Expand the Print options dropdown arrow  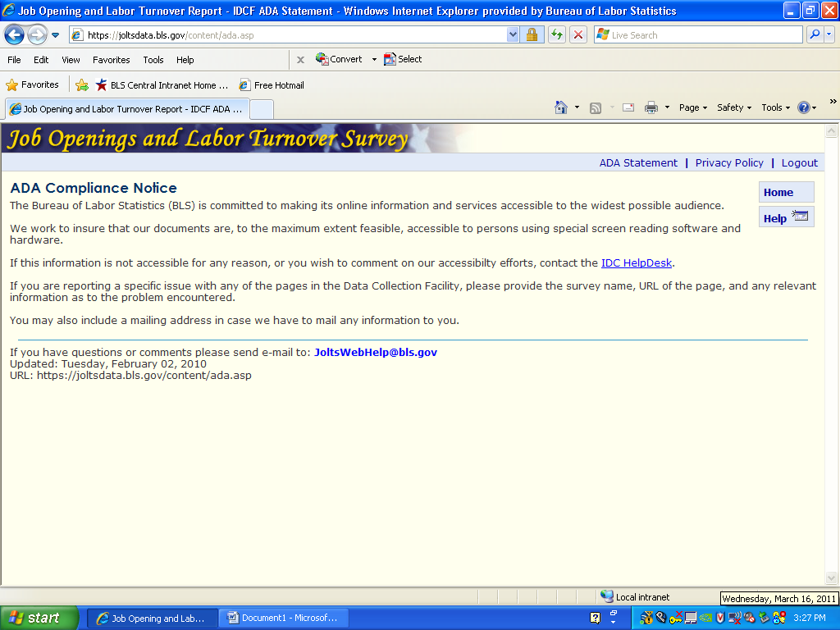(667, 107)
